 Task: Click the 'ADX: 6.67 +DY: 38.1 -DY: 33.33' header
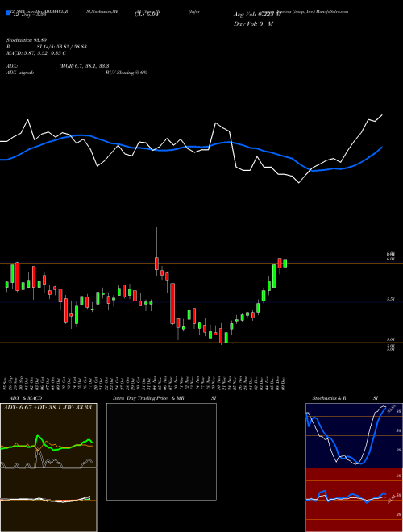tap(48, 407)
